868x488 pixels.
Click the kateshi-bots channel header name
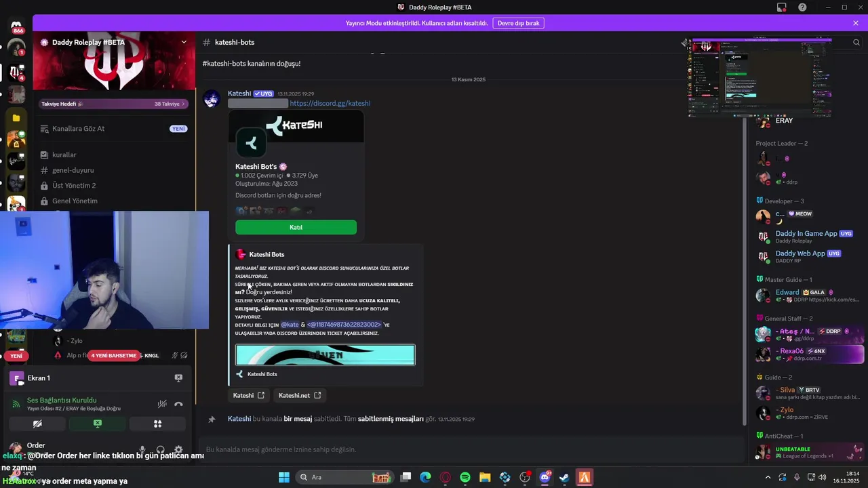click(x=234, y=42)
